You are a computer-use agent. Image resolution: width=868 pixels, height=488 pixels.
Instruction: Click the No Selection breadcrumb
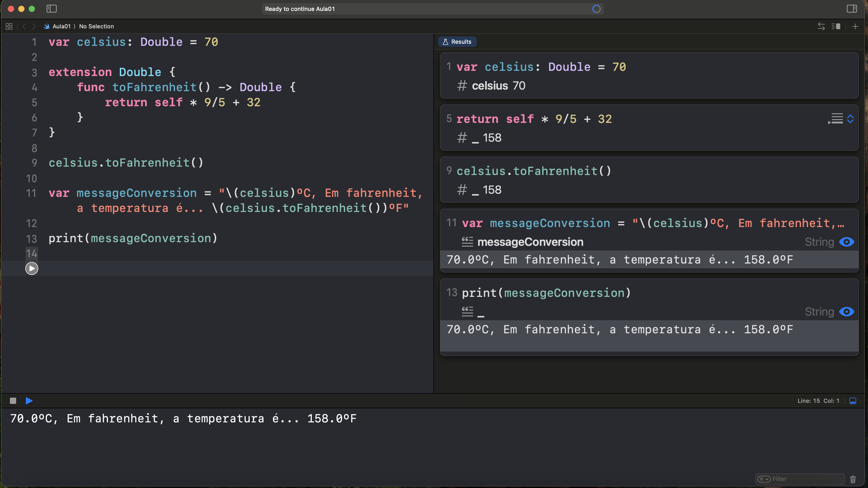96,26
